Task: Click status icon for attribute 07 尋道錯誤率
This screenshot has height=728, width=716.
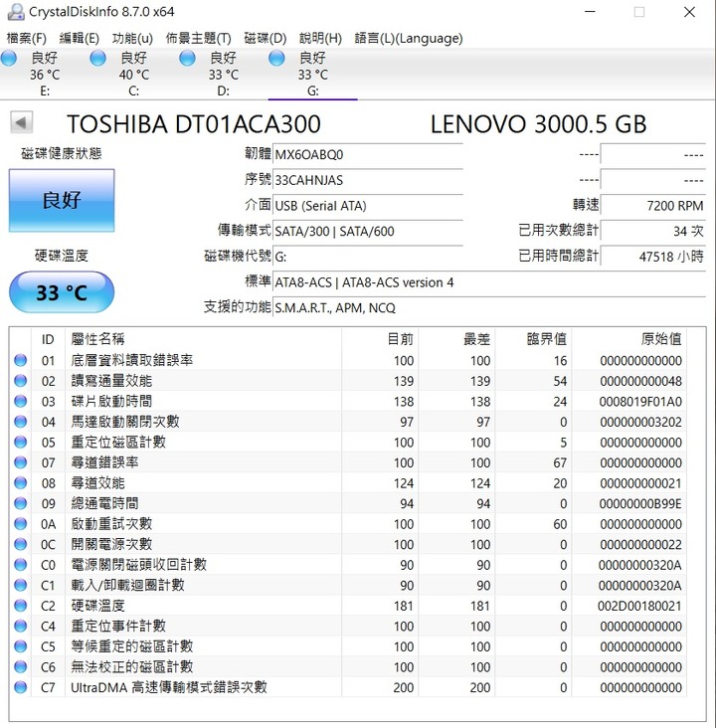Action: click(21, 462)
